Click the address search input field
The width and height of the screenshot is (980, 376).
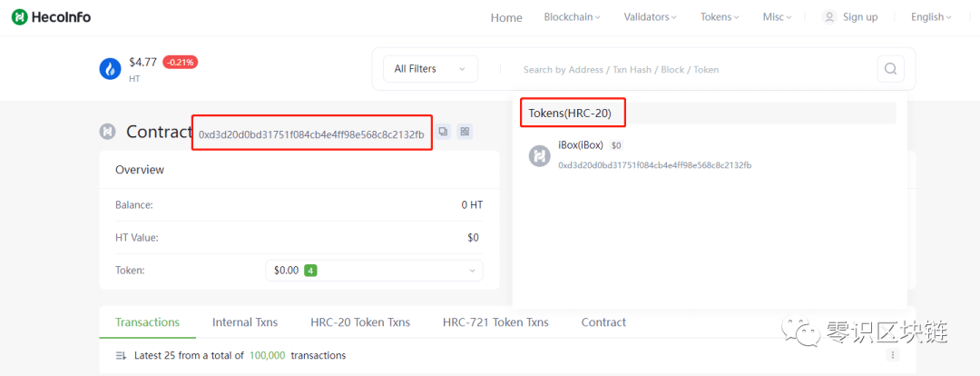point(690,69)
